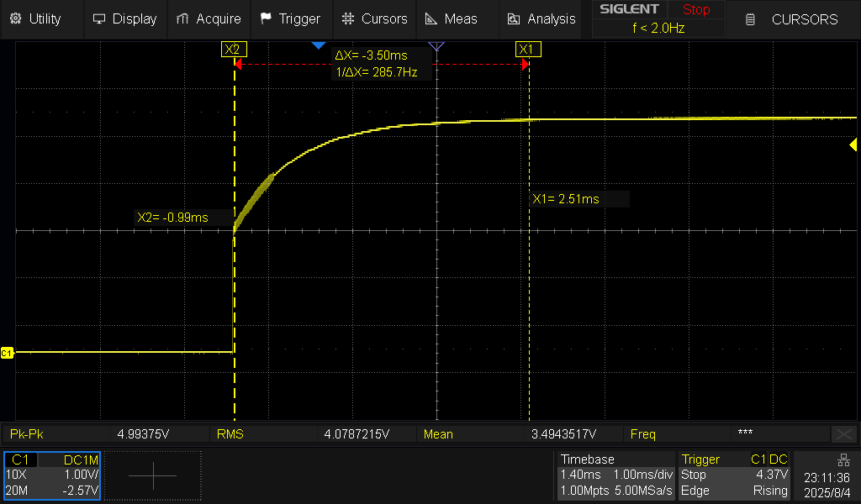The height and width of the screenshot is (504, 861).
Task: Open the Display menu
Action: [125, 18]
